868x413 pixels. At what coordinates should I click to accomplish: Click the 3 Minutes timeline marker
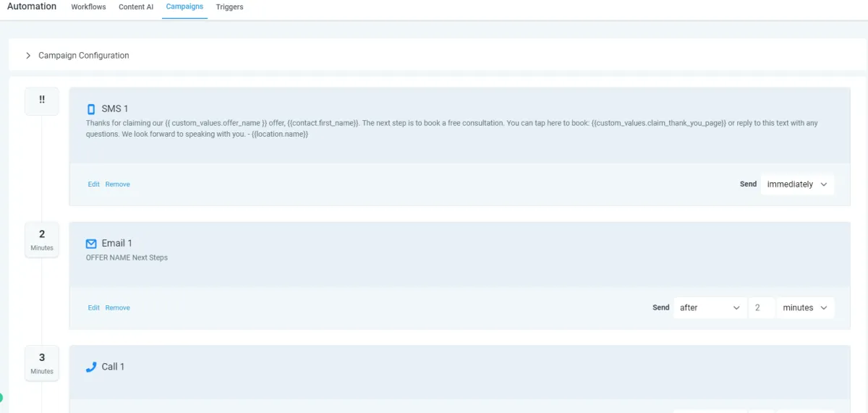point(42,363)
